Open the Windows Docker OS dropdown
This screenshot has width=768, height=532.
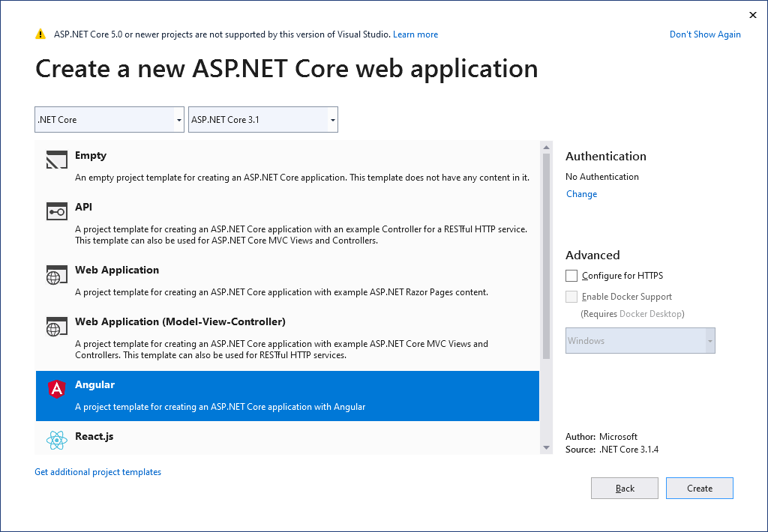pos(640,341)
